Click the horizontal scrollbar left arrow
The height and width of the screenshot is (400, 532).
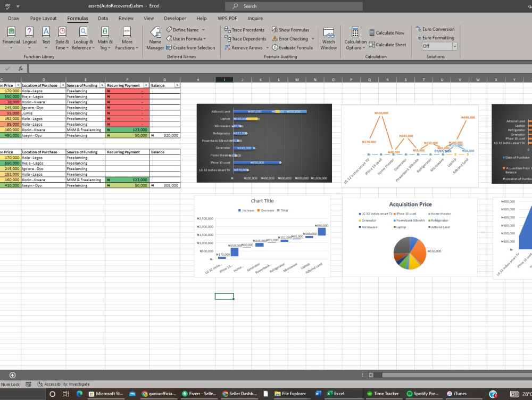(371, 375)
